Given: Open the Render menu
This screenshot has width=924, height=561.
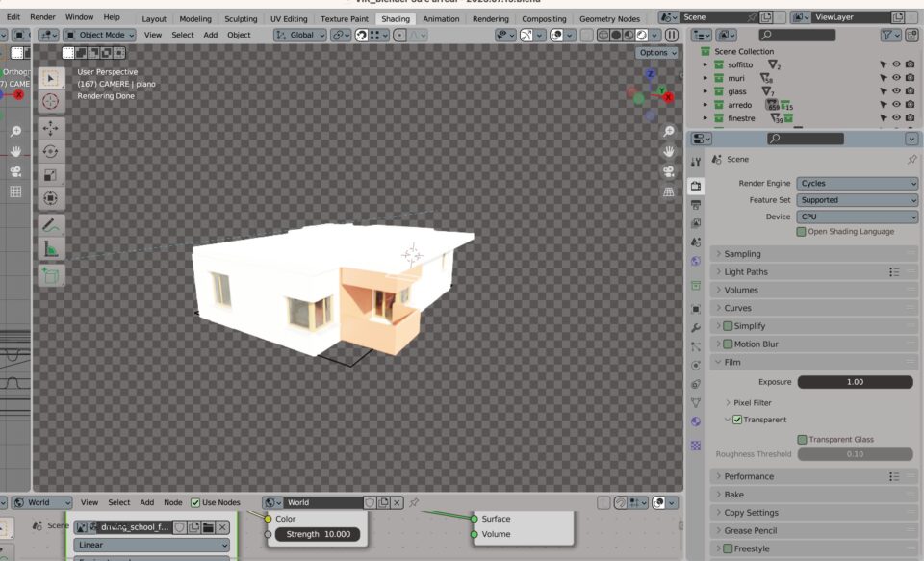Looking at the screenshot, I should tap(42, 17).
